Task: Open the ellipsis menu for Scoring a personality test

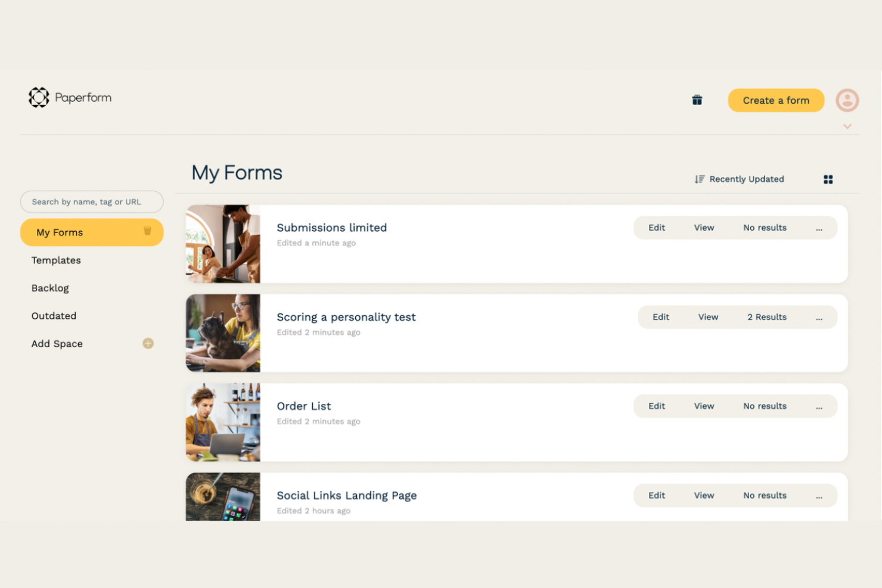Action: (819, 317)
